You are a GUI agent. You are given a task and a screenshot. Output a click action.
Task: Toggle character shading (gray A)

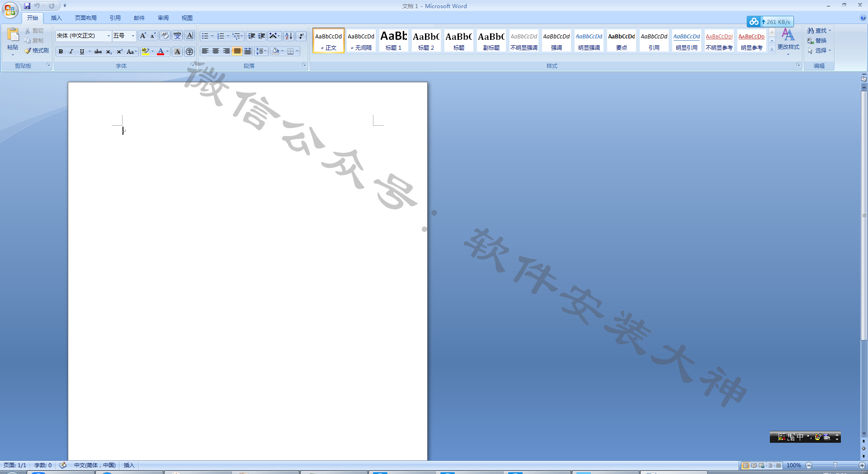177,52
